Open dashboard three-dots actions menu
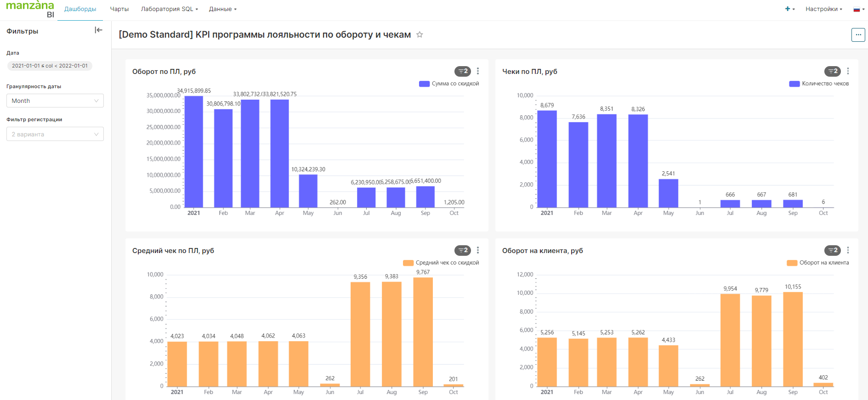This screenshot has height=400, width=868. [858, 35]
